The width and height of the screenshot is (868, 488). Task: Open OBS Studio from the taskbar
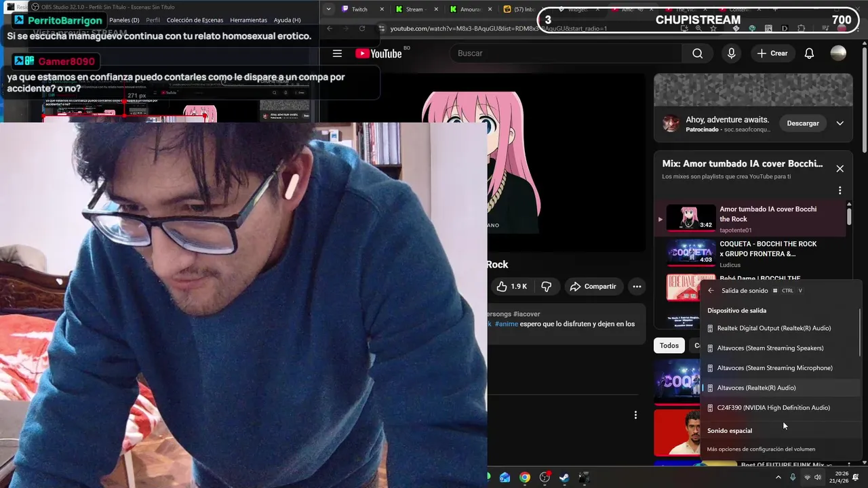point(545,477)
